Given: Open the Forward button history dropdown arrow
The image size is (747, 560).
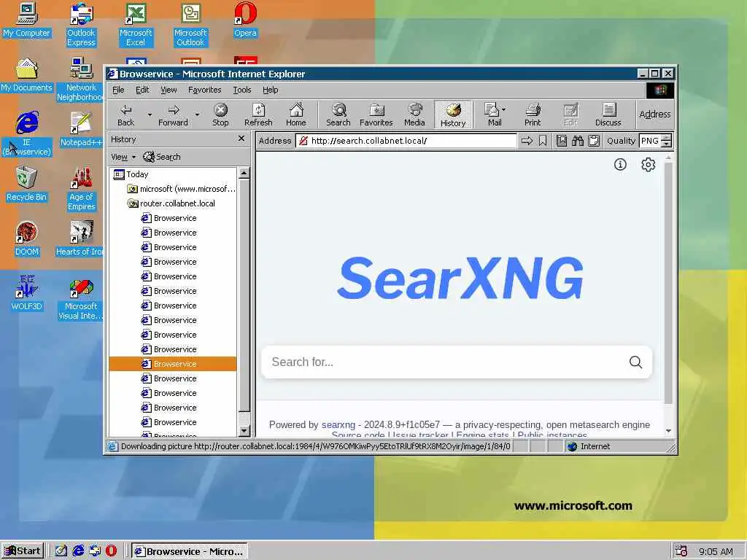Looking at the screenshot, I should (197, 114).
